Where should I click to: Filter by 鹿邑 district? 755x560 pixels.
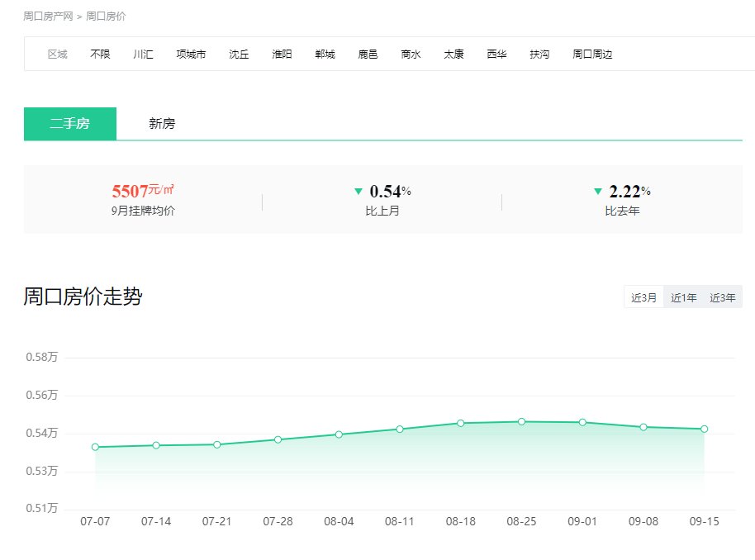[x=368, y=54]
